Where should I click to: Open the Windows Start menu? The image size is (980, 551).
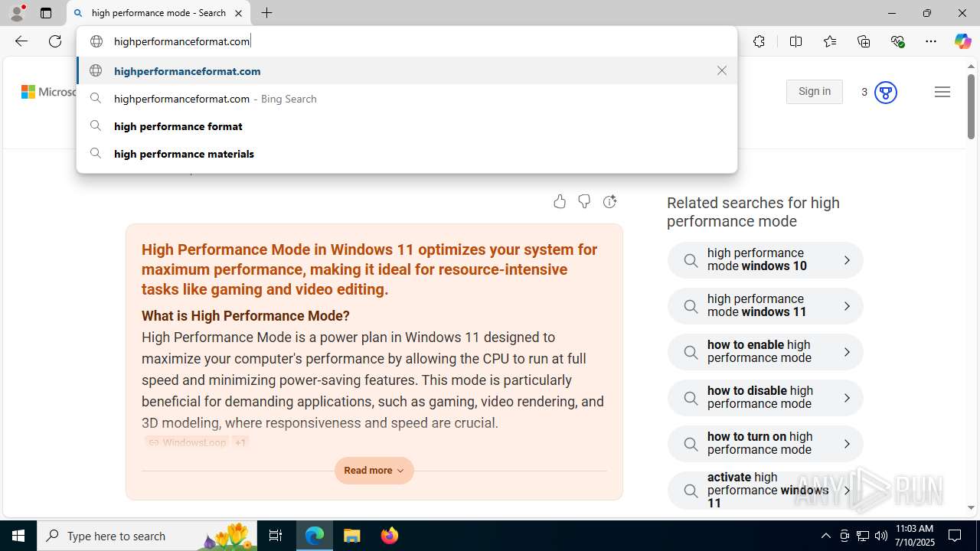(x=18, y=536)
